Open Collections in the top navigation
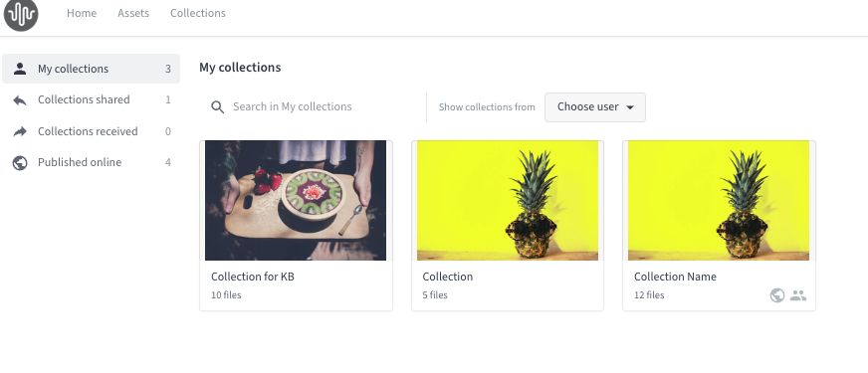The image size is (868, 373). tap(198, 13)
